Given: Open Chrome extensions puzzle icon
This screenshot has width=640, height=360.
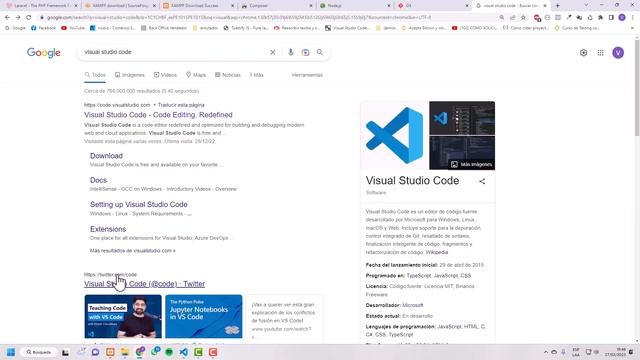Looking at the screenshot, I should click(600, 18).
